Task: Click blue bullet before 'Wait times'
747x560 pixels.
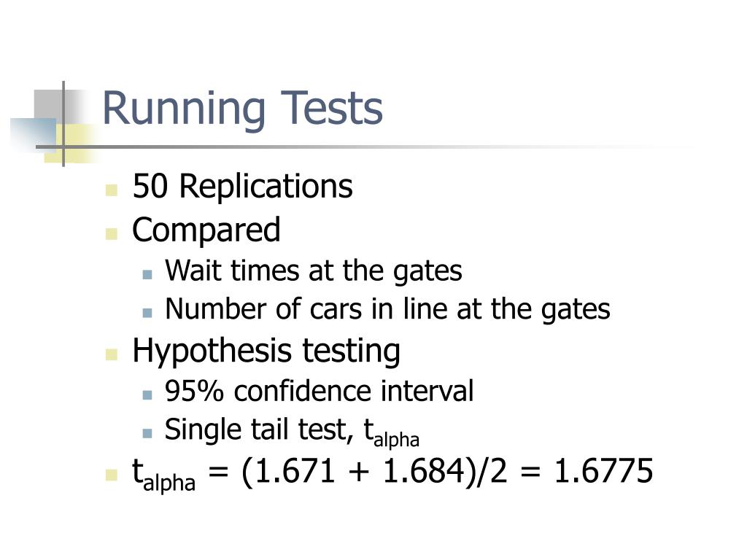Action: point(147,274)
